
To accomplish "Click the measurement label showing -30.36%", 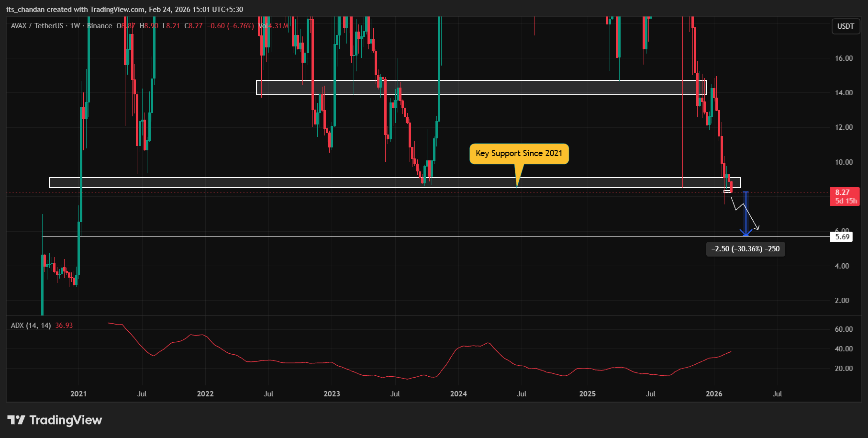I will tap(745, 249).
